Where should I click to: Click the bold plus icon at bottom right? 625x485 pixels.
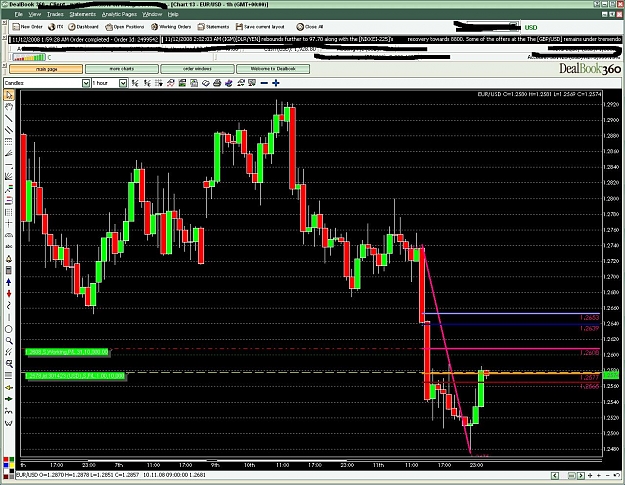[590, 475]
